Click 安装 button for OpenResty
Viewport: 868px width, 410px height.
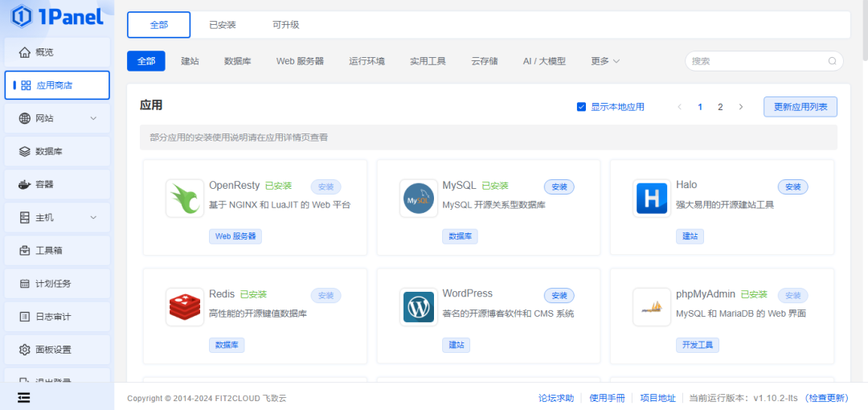click(326, 187)
